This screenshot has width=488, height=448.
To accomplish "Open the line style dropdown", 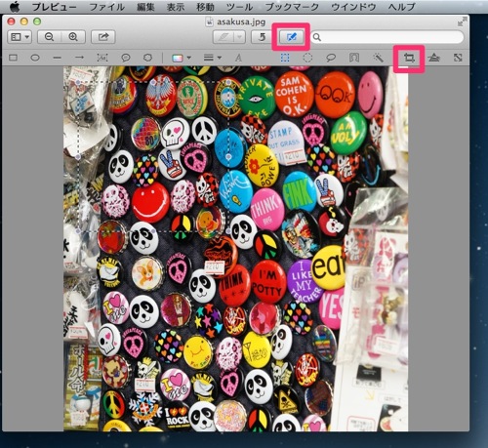I will coord(213,58).
